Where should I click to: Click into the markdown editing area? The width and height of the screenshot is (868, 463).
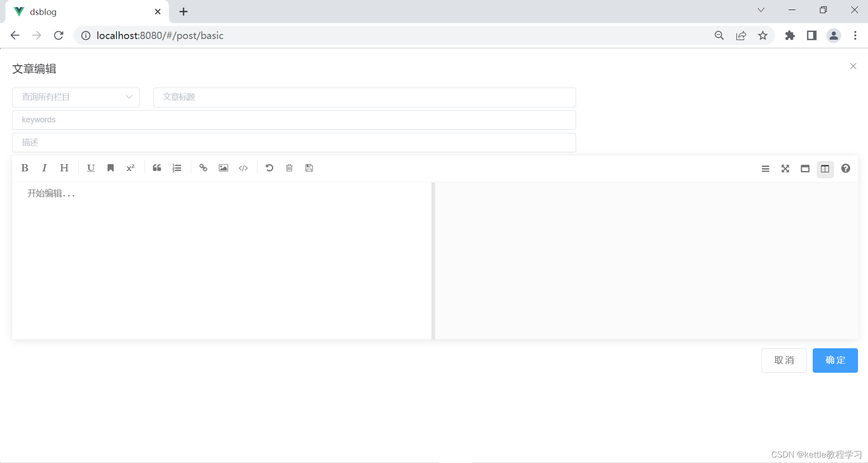tap(222, 261)
